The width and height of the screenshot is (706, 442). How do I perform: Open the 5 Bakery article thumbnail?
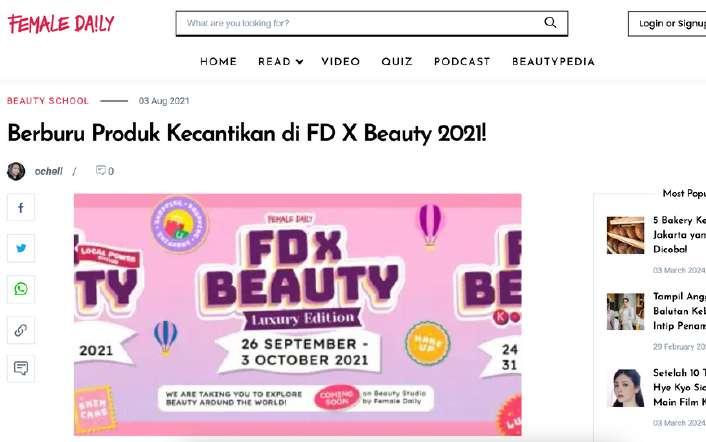click(x=625, y=235)
